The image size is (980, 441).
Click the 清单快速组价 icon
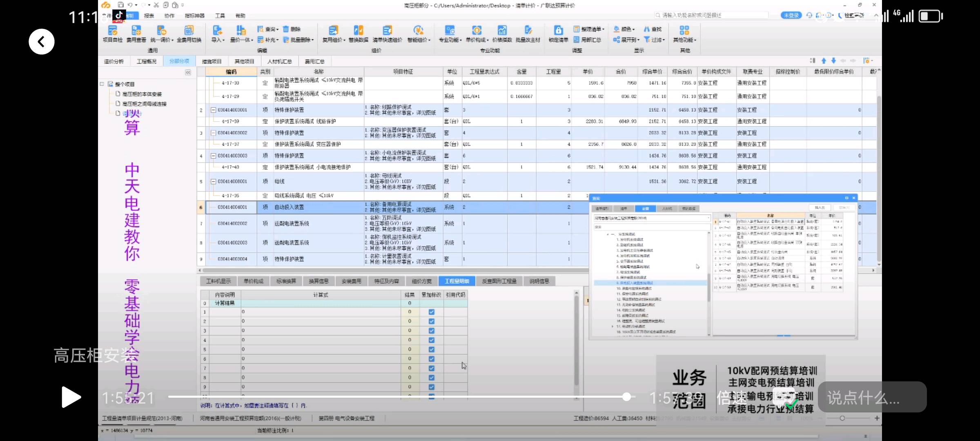[x=387, y=30]
